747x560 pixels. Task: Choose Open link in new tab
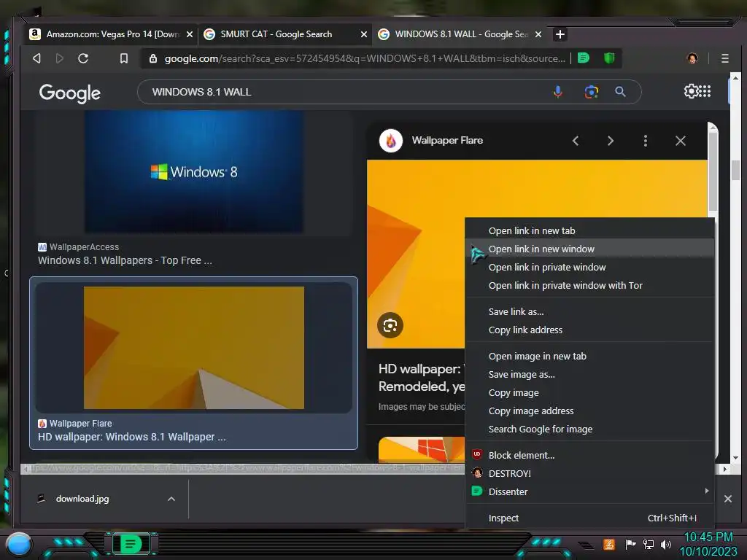[589, 231]
